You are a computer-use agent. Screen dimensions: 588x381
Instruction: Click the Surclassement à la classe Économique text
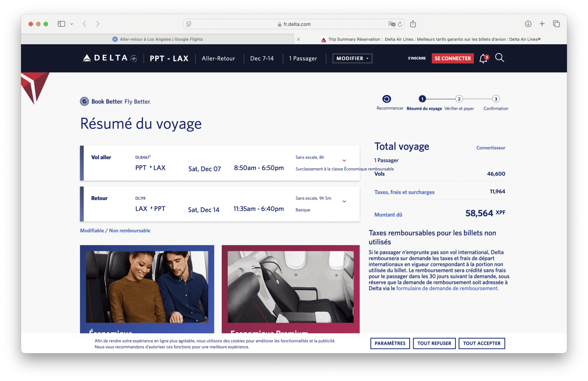(345, 169)
